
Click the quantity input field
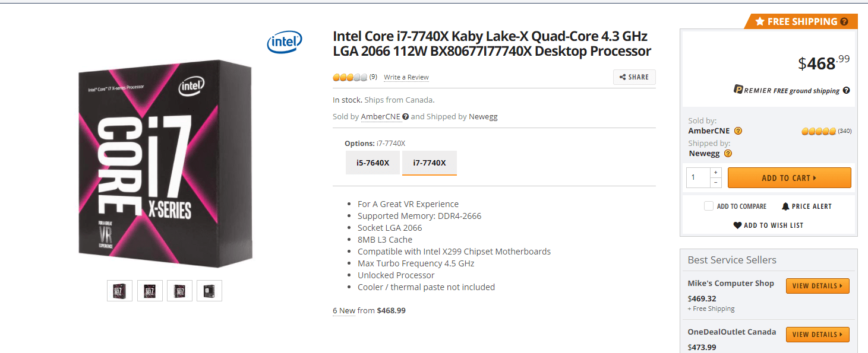pyautogui.click(x=698, y=177)
